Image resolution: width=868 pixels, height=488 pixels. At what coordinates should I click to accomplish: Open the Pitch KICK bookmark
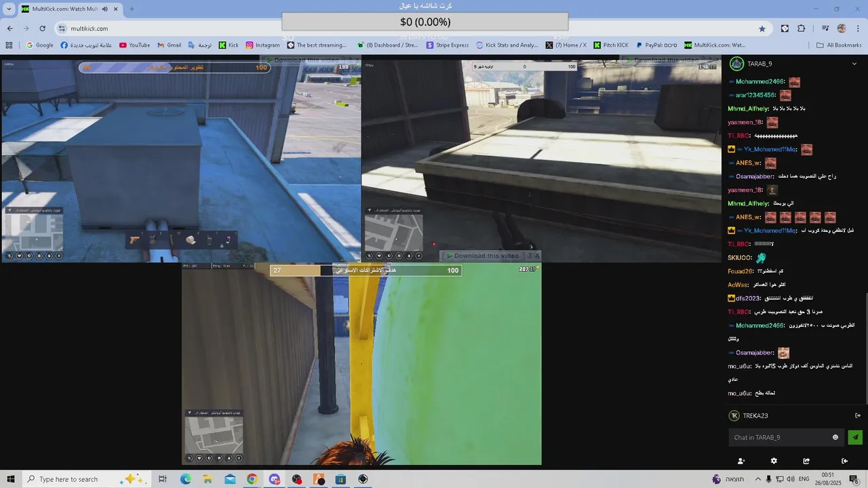[x=611, y=45]
